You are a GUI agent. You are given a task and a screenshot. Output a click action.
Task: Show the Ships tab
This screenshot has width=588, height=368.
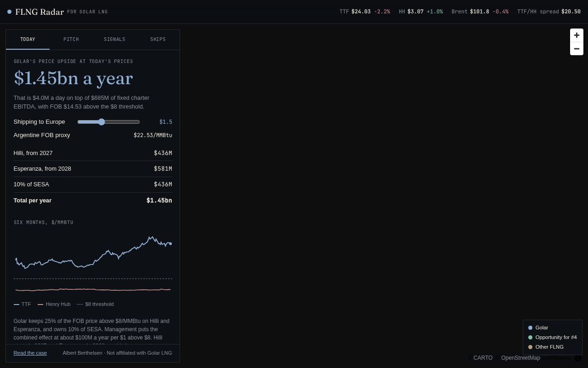click(x=158, y=40)
